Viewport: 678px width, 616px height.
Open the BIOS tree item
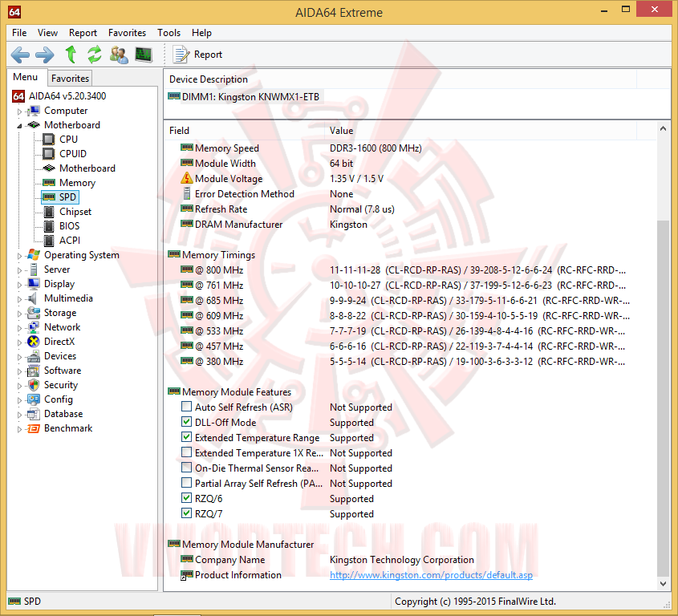[x=69, y=226]
